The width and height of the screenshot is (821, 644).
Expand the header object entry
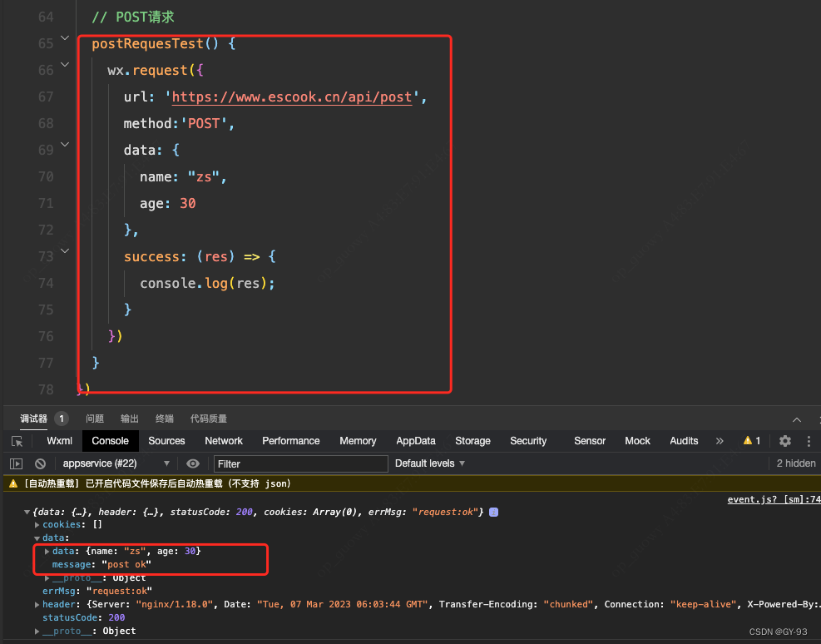37,604
